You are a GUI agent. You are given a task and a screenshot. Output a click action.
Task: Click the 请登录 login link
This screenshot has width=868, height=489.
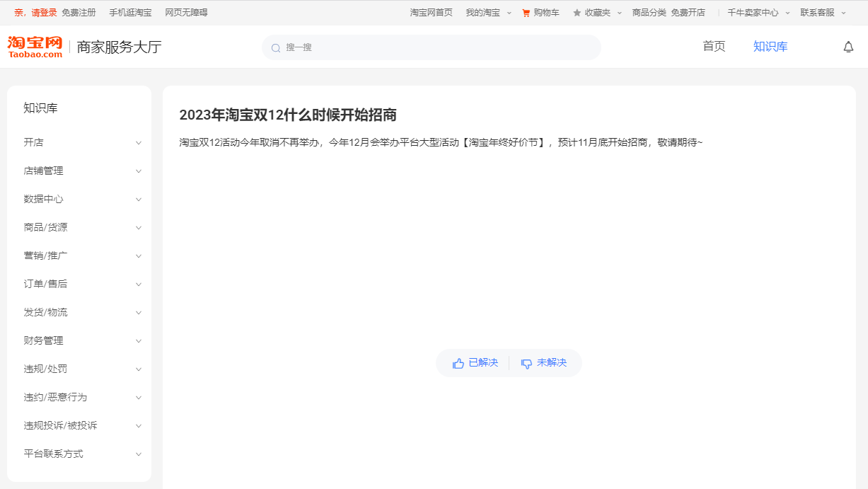[45, 13]
